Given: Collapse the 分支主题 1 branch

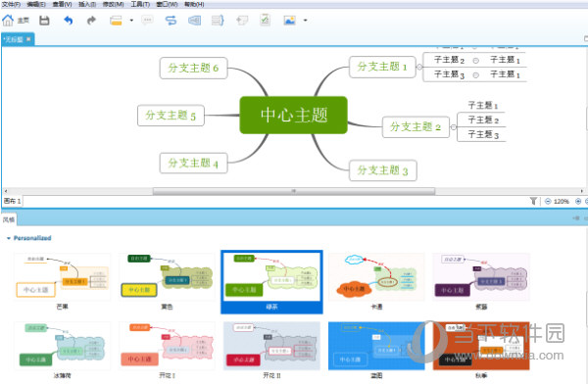Looking at the screenshot, I should [419, 68].
